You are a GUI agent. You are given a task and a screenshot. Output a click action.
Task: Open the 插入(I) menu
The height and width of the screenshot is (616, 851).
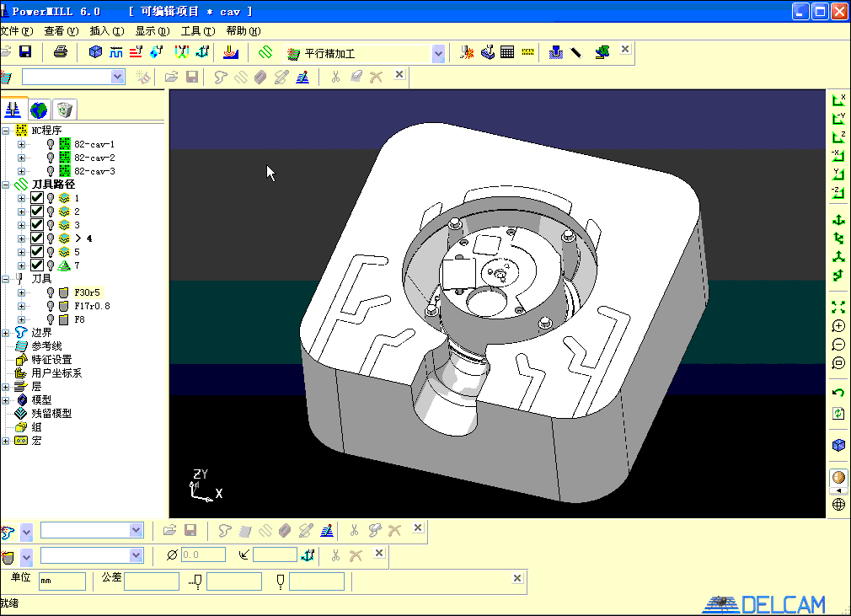(107, 31)
